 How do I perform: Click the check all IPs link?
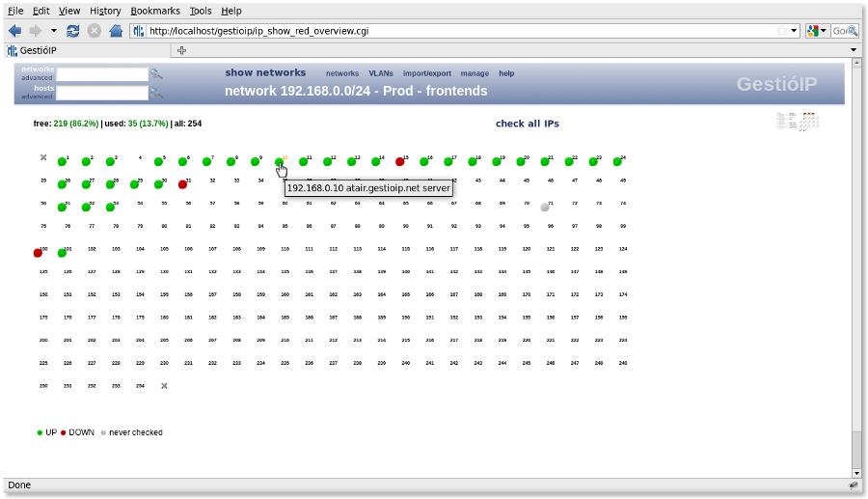[x=527, y=124]
